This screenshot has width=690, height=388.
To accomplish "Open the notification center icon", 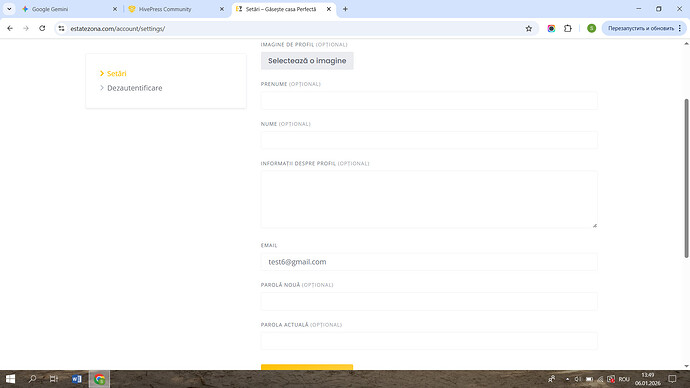I will (x=672, y=379).
